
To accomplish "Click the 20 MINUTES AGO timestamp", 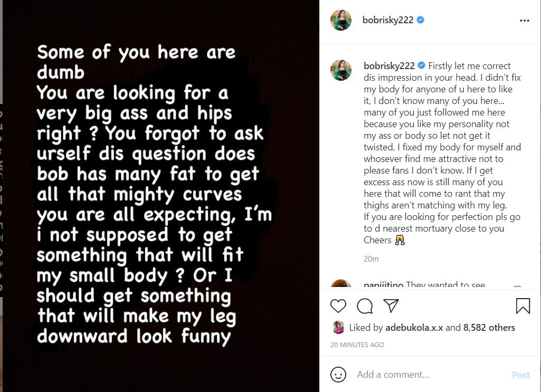I will (x=357, y=345).
